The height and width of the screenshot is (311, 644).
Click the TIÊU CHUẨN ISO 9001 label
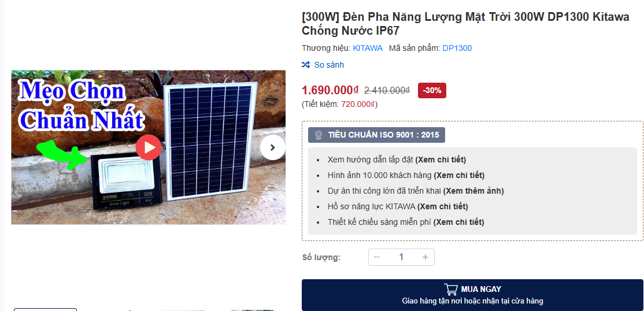point(383,135)
